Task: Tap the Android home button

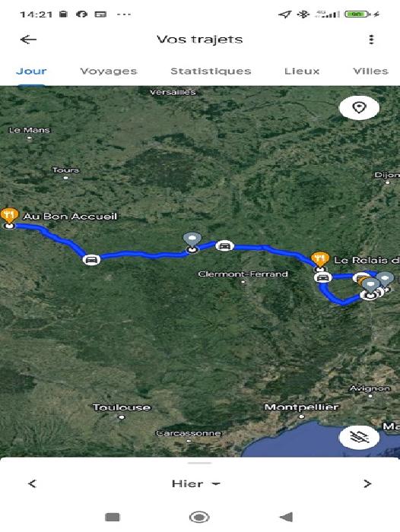Action: pyautogui.click(x=199, y=517)
